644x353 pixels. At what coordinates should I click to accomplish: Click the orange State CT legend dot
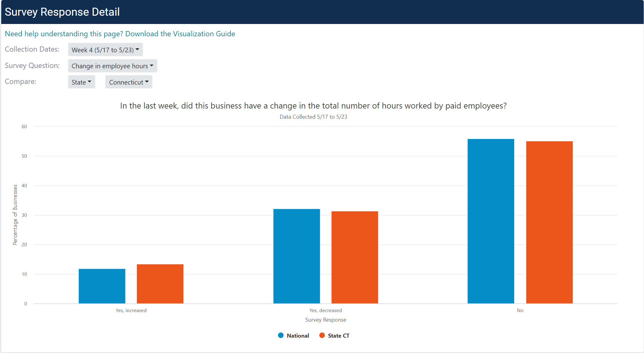(x=322, y=335)
